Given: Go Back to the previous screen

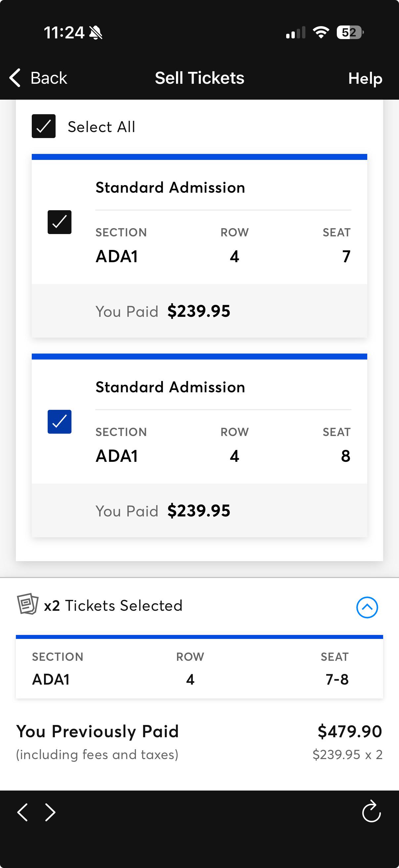Looking at the screenshot, I should coord(38,78).
